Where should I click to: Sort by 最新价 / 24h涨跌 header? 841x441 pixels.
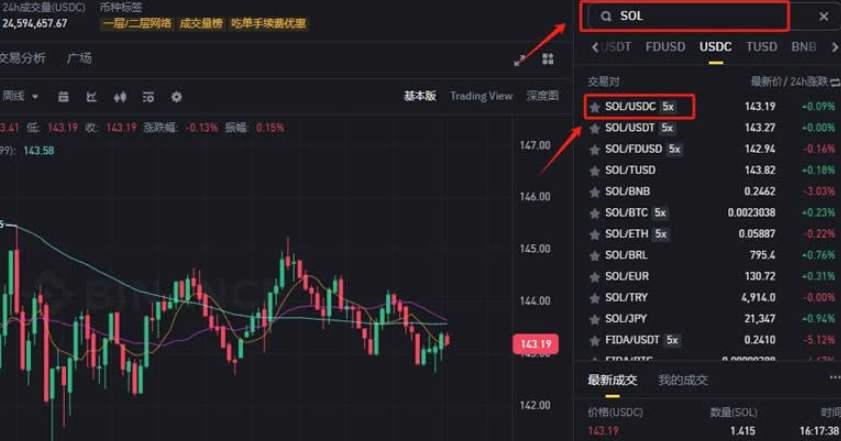pos(789,82)
